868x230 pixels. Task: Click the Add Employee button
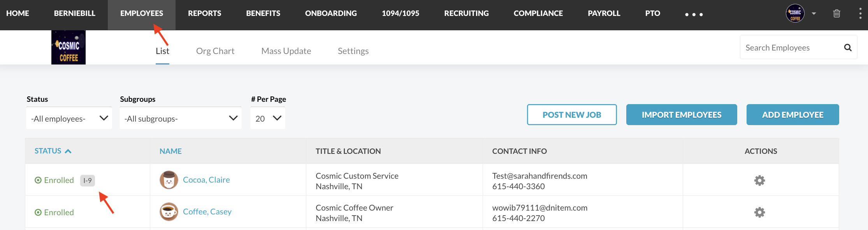793,115
